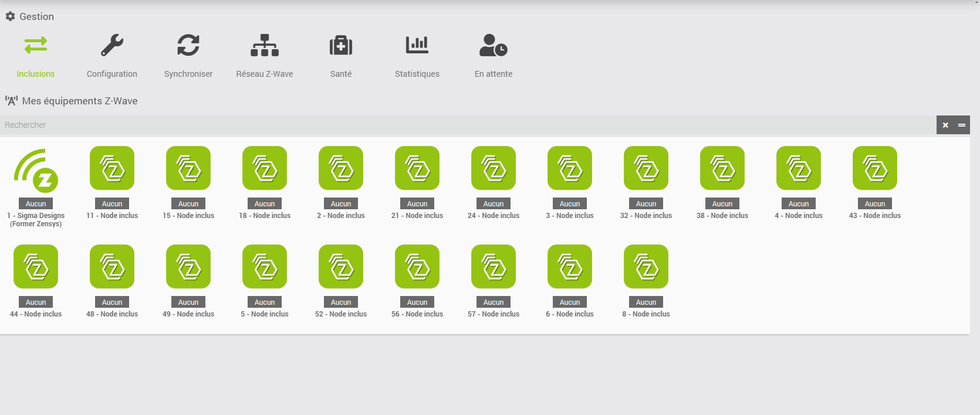Open Réseau Z-Wave network icon
Screen dimensions: 980x415
tap(265, 45)
